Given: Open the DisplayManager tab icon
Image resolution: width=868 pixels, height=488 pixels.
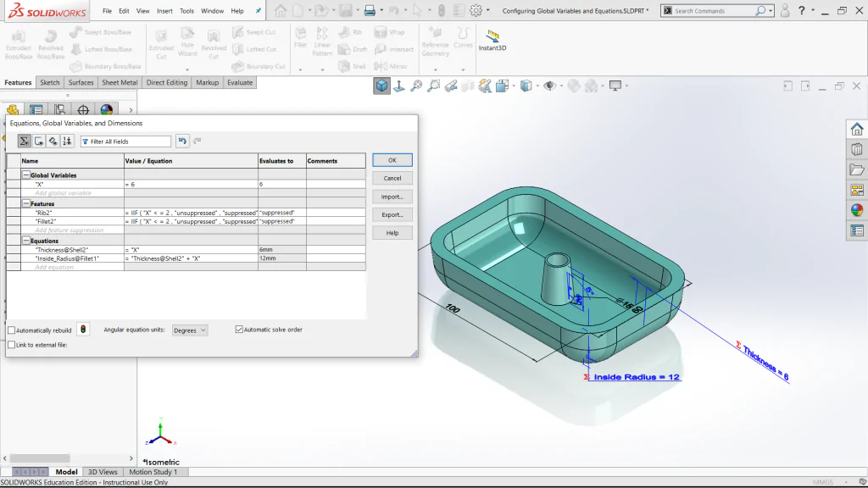Looking at the screenshot, I should pos(106,109).
